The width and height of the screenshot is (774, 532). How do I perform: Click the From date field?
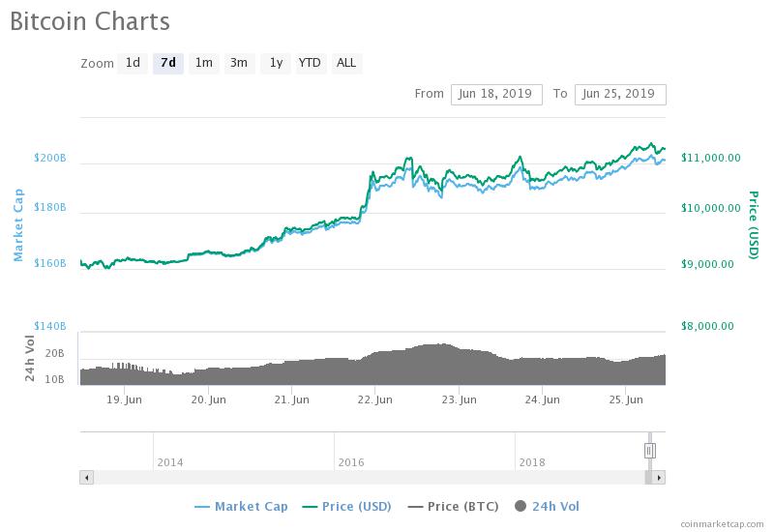pyautogui.click(x=496, y=94)
